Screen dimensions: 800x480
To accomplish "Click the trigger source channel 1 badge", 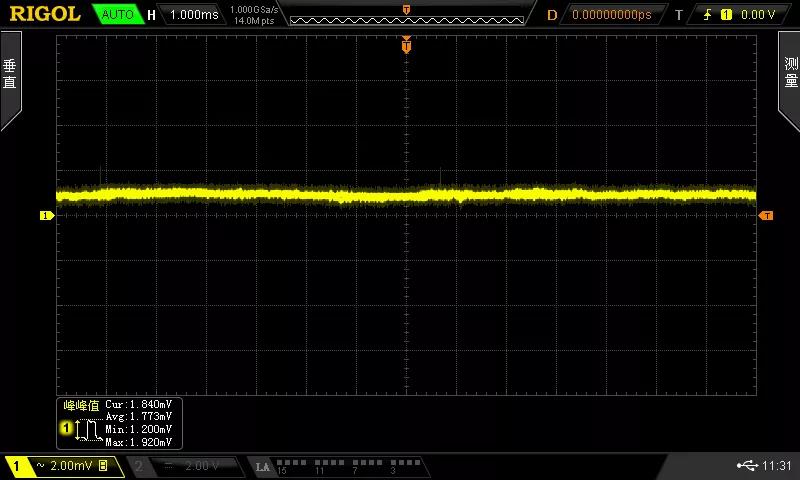I will pos(726,15).
